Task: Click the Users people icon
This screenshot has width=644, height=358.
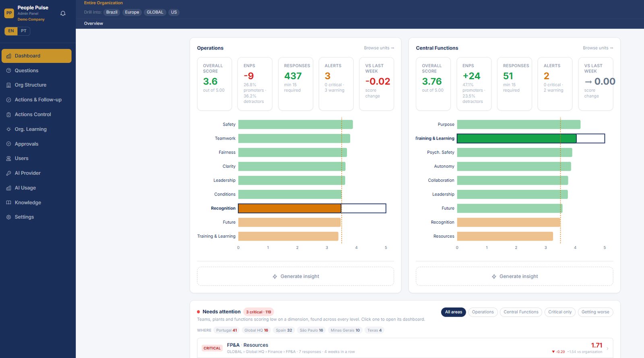Action: coord(8,158)
